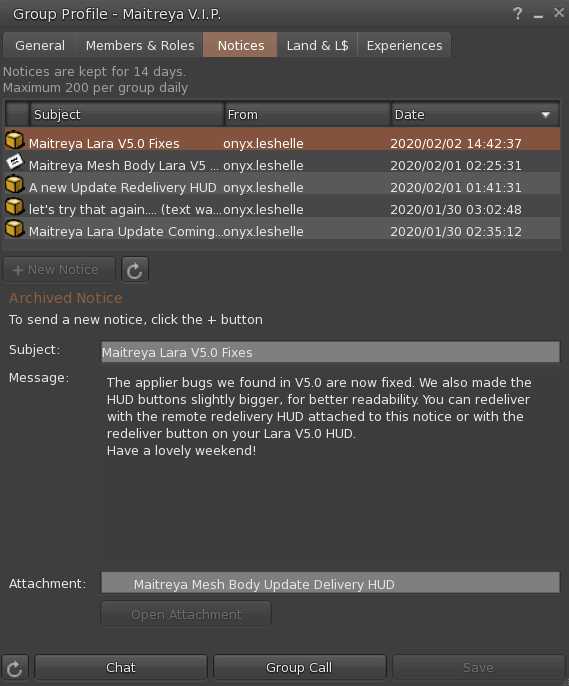Viewport: 569px width, 686px height.
Task: Click the refresh notices icon beside New Notice
Action: click(x=135, y=270)
